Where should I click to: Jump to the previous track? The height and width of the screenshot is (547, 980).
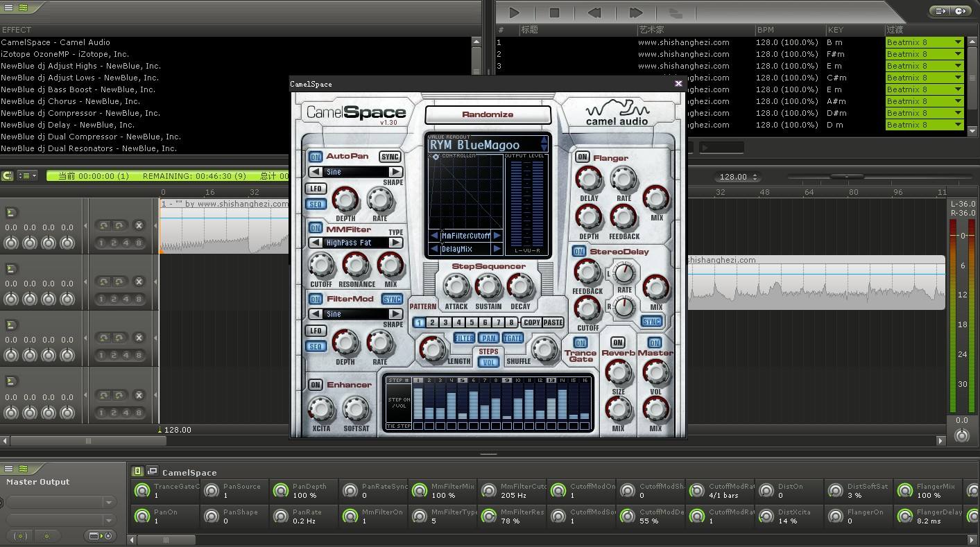[594, 12]
